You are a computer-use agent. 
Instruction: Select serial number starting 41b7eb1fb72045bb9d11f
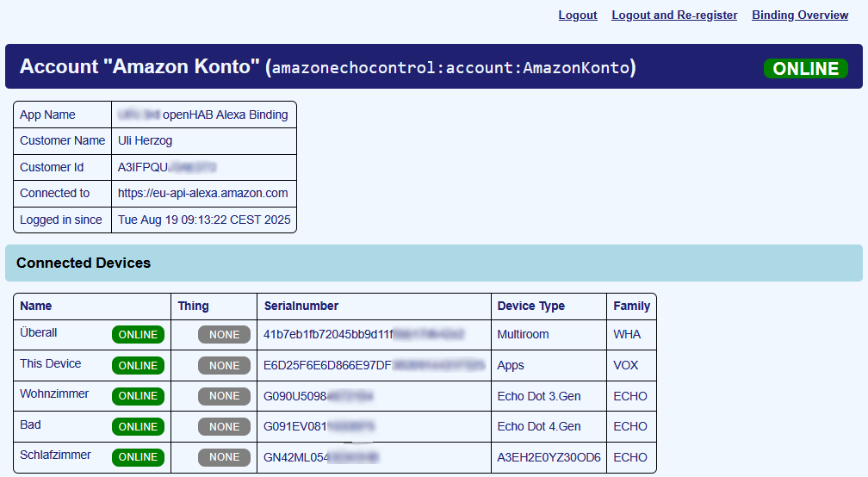pyautogui.click(x=363, y=334)
